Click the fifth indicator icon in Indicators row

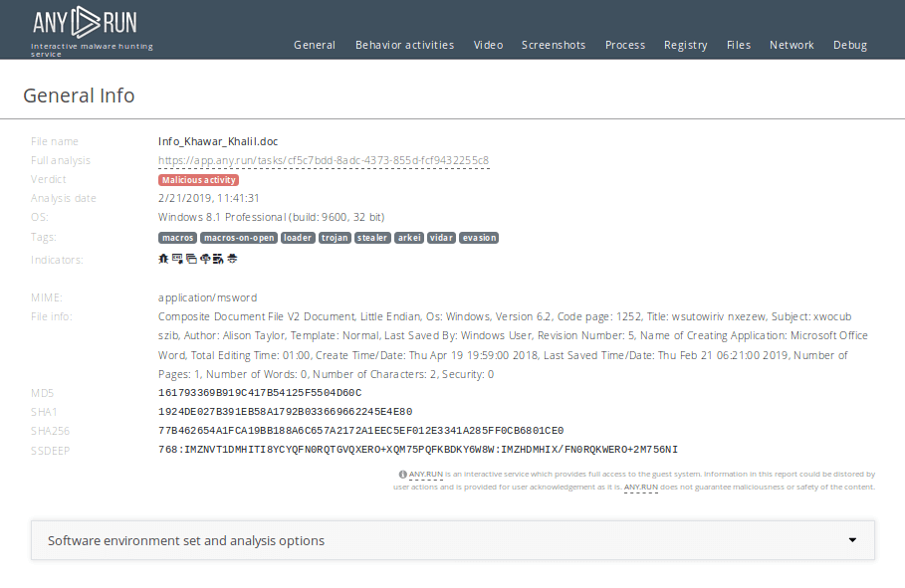point(217,259)
